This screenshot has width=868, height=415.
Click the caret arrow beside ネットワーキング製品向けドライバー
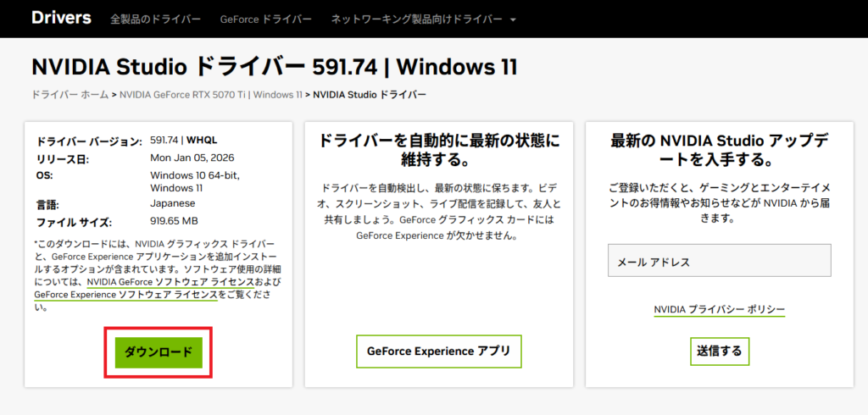[513, 19]
